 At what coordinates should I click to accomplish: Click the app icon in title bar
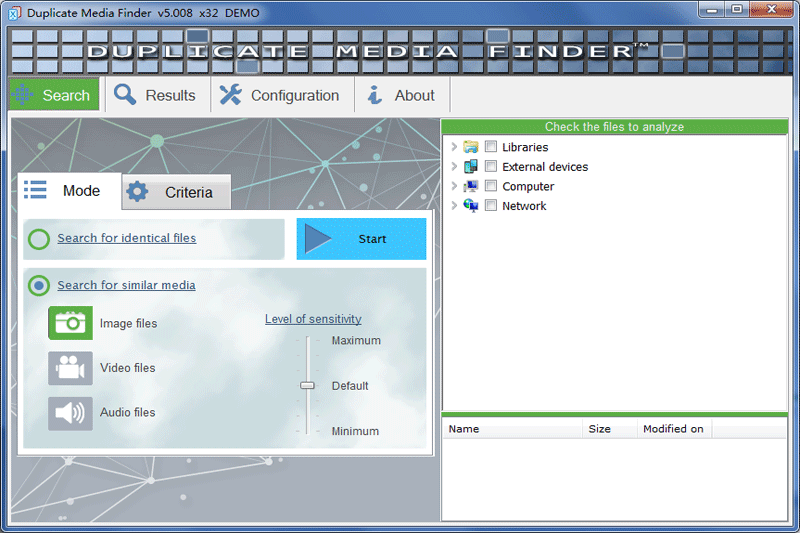[x=15, y=13]
